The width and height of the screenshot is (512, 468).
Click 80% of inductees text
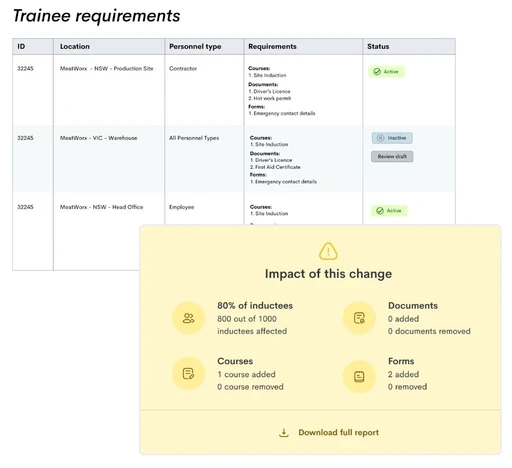pos(255,305)
